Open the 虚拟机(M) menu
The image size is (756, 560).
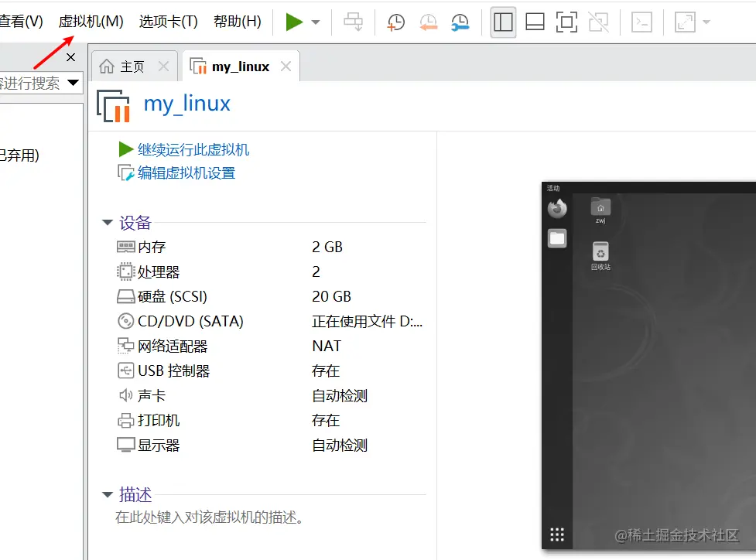pyautogui.click(x=91, y=21)
